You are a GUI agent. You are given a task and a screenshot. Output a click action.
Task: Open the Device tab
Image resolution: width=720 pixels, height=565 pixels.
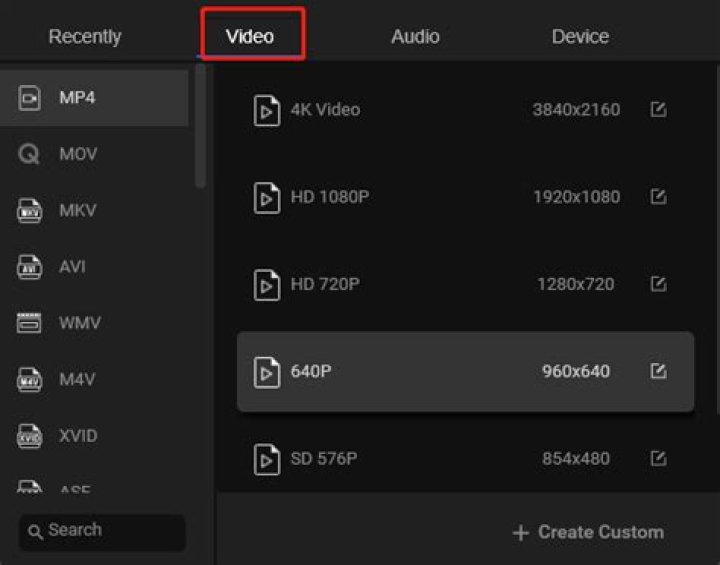(580, 36)
